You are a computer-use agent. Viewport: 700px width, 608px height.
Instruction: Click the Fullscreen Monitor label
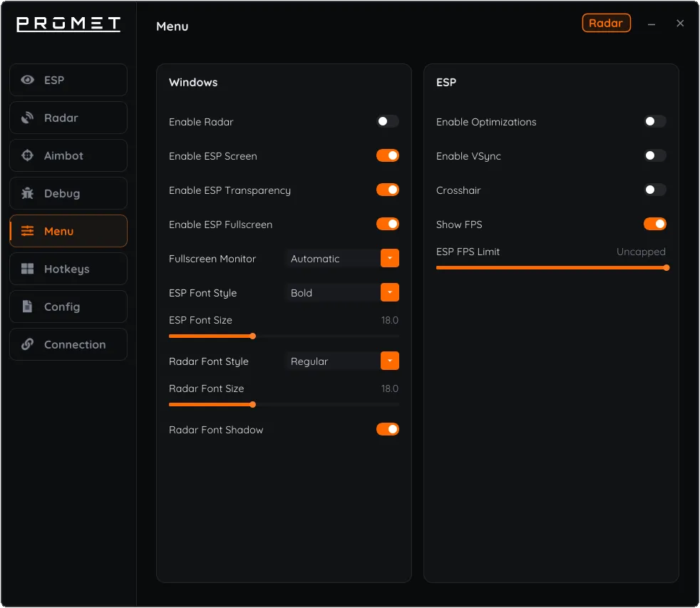[212, 259]
